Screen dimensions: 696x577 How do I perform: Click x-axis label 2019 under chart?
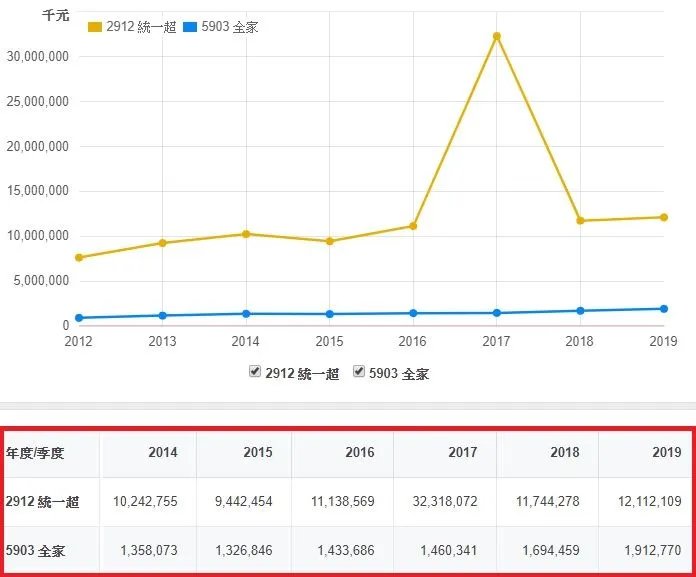(x=663, y=341)
